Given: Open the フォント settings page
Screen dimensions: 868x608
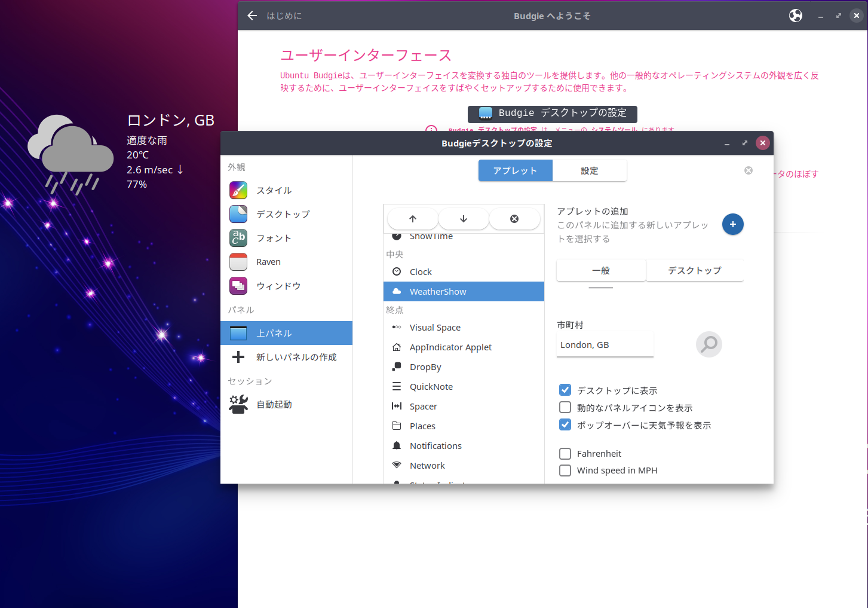Looking at the screenshot, I should [x=286, y=238].
